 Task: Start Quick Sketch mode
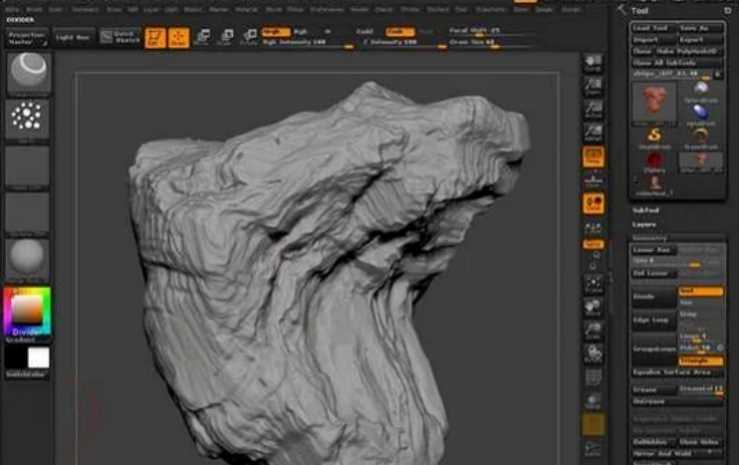coord(121,37)
